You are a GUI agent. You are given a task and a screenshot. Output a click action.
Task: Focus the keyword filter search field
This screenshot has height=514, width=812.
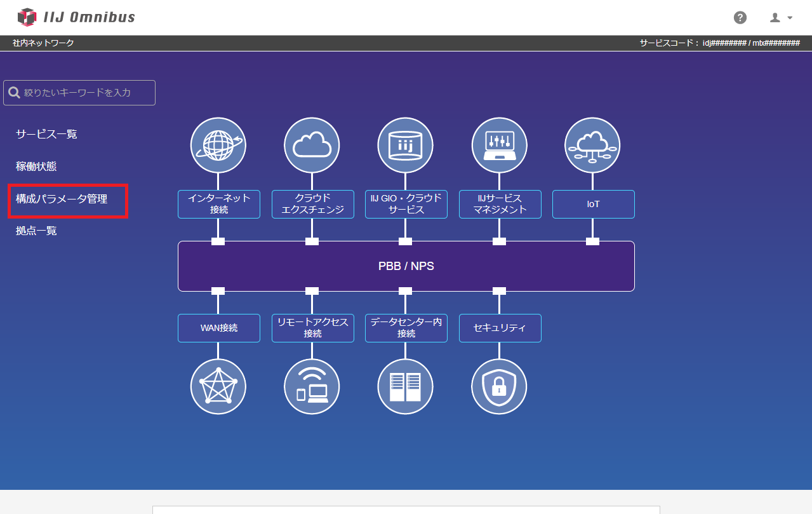point(79,93)
